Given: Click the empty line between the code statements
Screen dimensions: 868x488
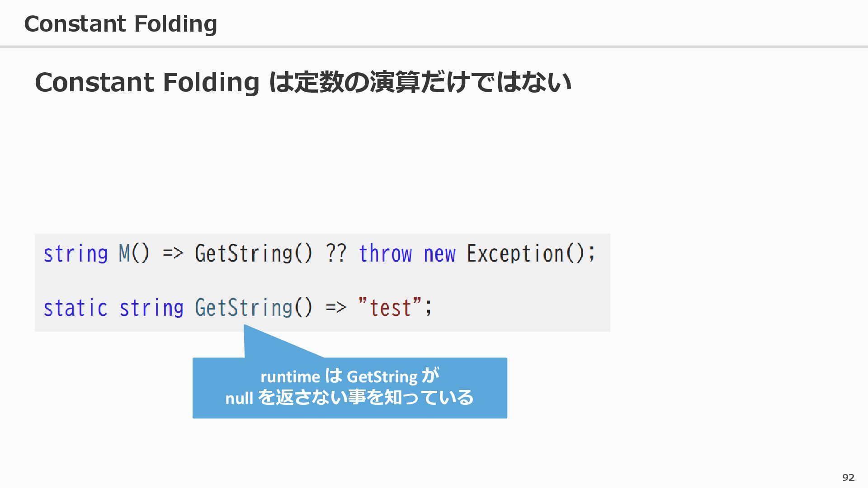Looking at the screenshot, I should point(316,281).
